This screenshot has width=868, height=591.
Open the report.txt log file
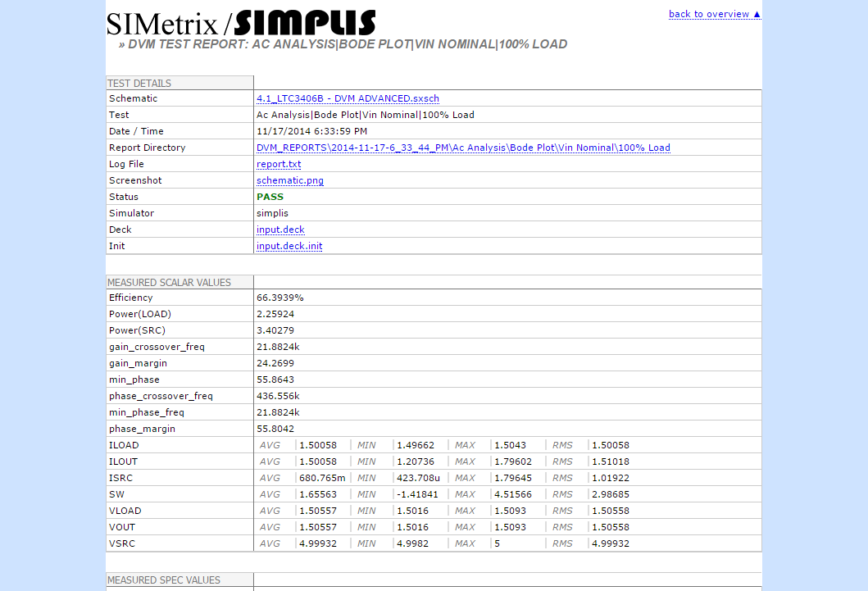click(x=279, y=164)
